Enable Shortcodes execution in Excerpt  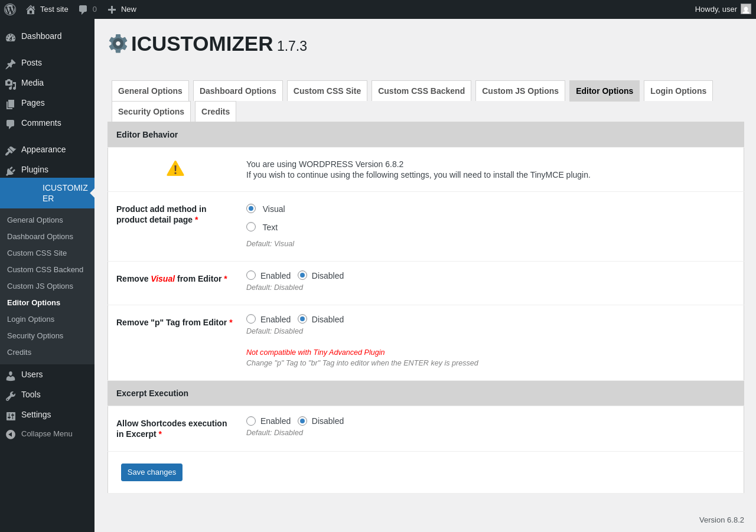click(x=251, y=421)
